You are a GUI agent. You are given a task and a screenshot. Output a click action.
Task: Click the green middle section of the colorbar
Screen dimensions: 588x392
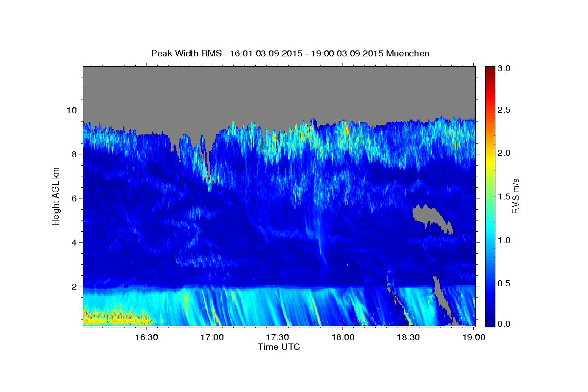(490, 196)
